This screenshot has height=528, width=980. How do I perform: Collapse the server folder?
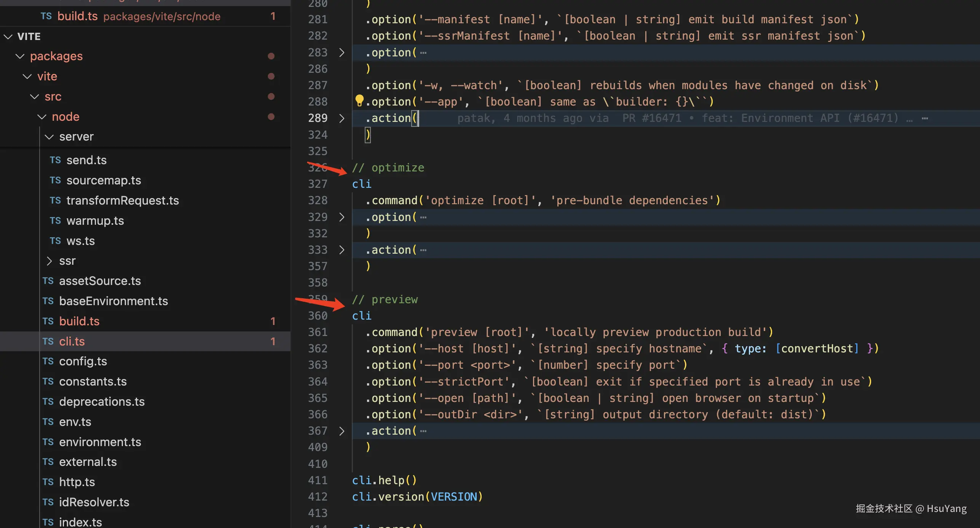pyautogui.click(x=49, y=137)
